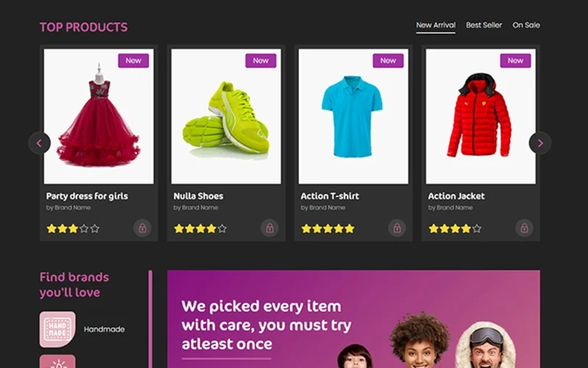588x368 pixels.
Task: Add Nulla Shoes to cart icon
Action: pyautogui.click(x=270, y=228)
